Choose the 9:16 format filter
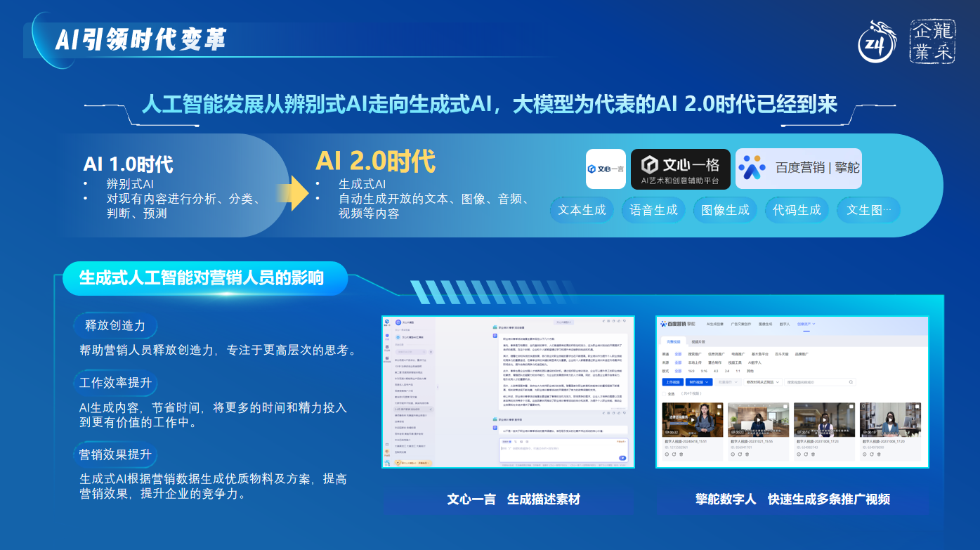Image resolution: width=980 pixels, height=550 pixels. (x=704, y=371)
